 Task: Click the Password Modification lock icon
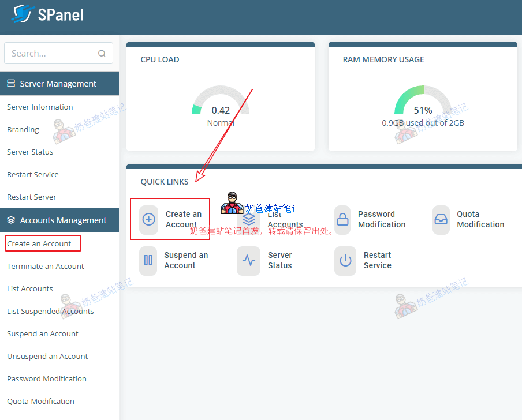point(343,219)
